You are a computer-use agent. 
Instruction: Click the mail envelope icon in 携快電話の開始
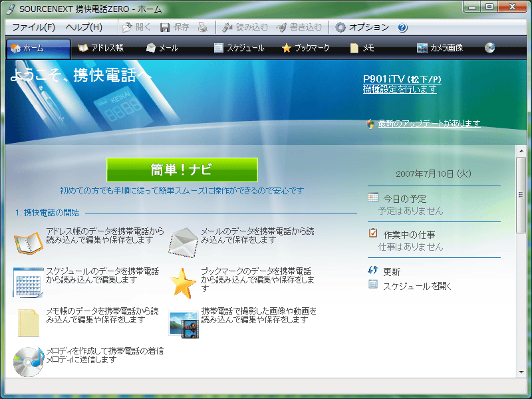[184, 242]
